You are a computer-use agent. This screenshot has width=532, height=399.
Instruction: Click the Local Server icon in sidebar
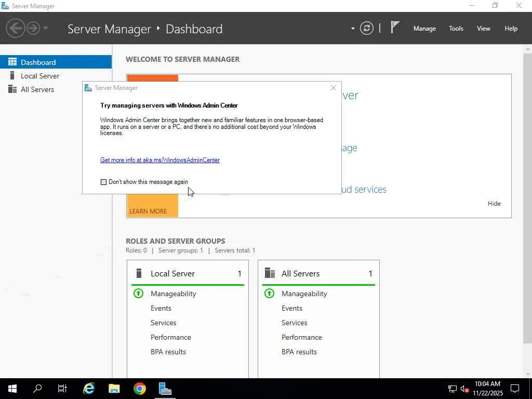coord(12,75)
